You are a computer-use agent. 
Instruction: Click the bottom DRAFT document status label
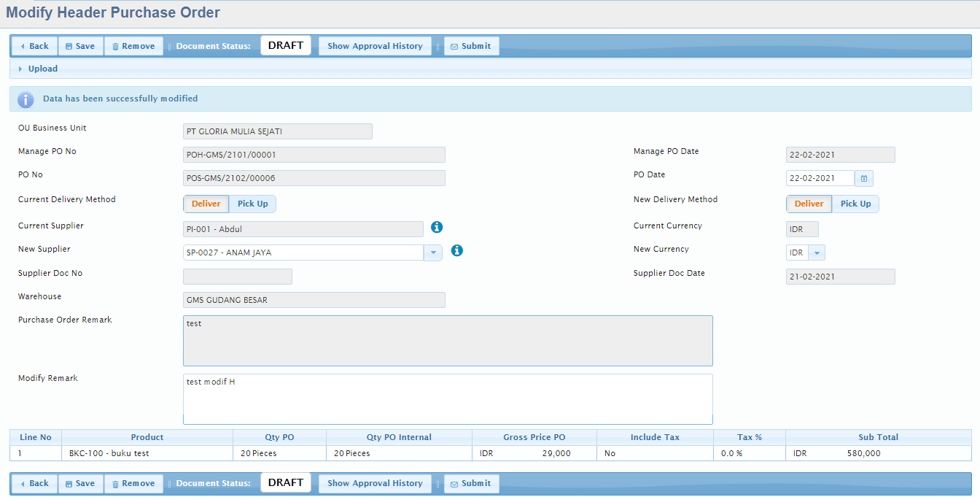(286, 482)
